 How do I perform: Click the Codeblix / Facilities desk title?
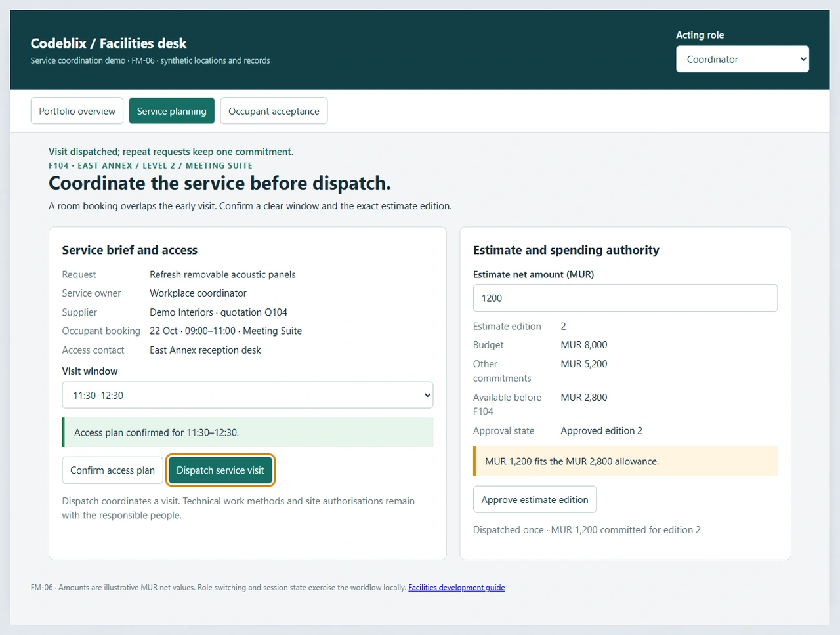click(x=108, y=43)
